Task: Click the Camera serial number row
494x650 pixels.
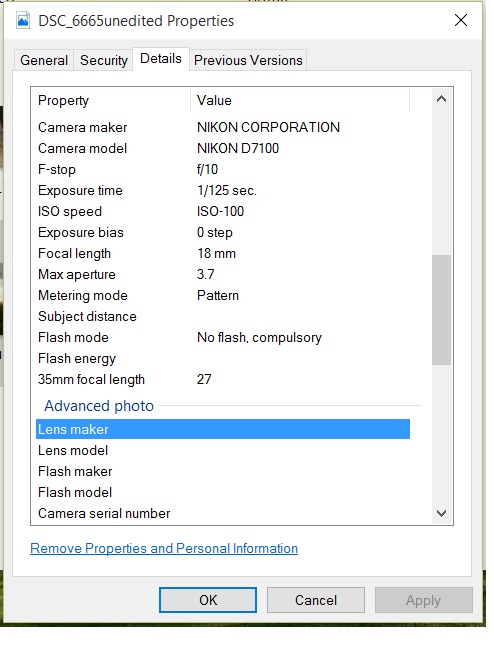Action: point(223,513)
